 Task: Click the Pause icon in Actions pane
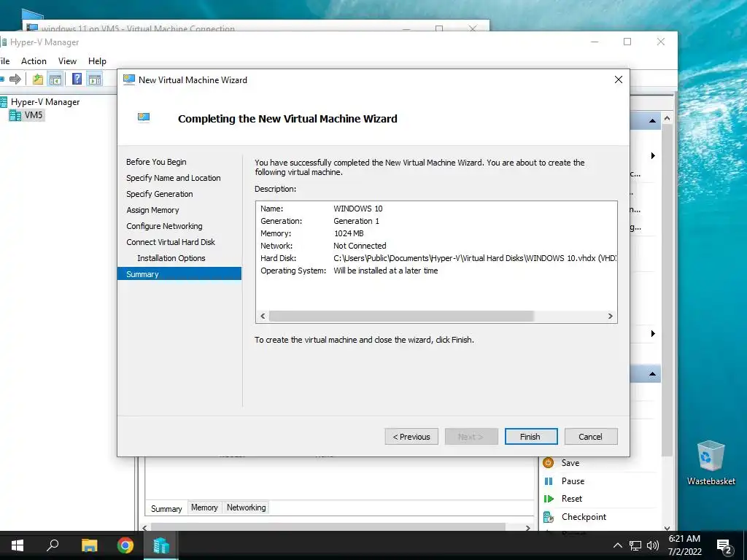click(x=549, y=481)
